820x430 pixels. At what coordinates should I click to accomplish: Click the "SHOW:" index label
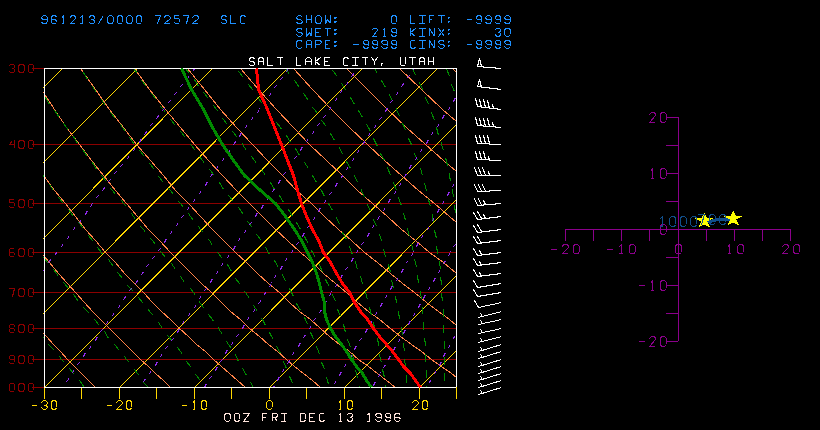[317, 20]
